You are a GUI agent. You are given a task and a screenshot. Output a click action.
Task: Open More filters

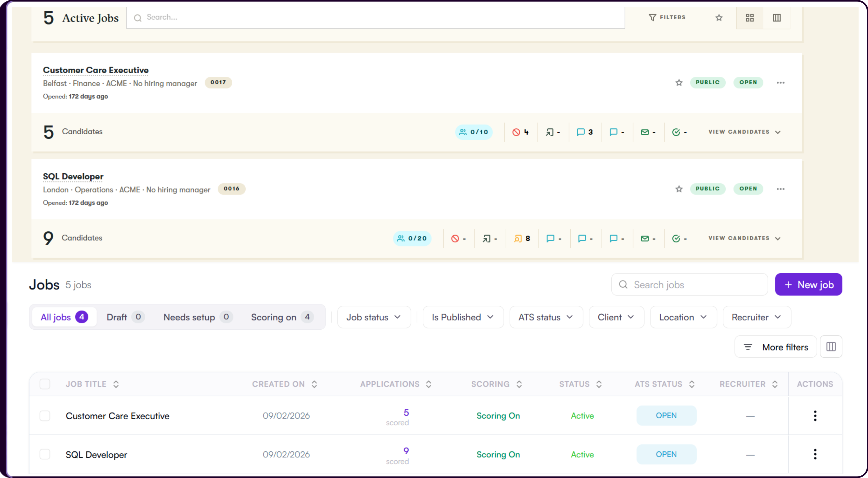[775, 347]
